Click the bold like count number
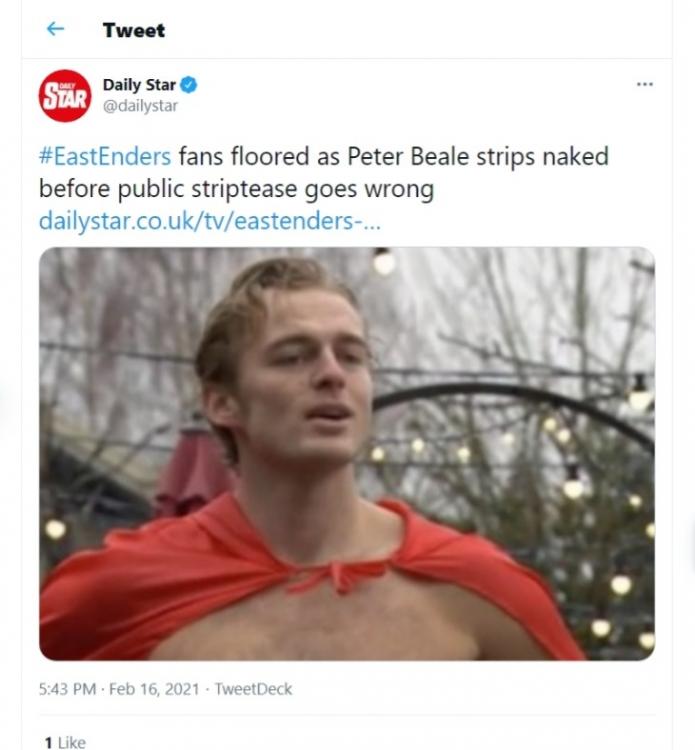 [x=47, y=742]
